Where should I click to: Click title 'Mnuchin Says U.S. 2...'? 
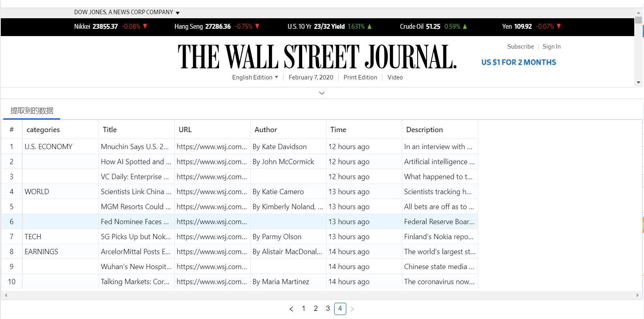click(x=135, y=147)
